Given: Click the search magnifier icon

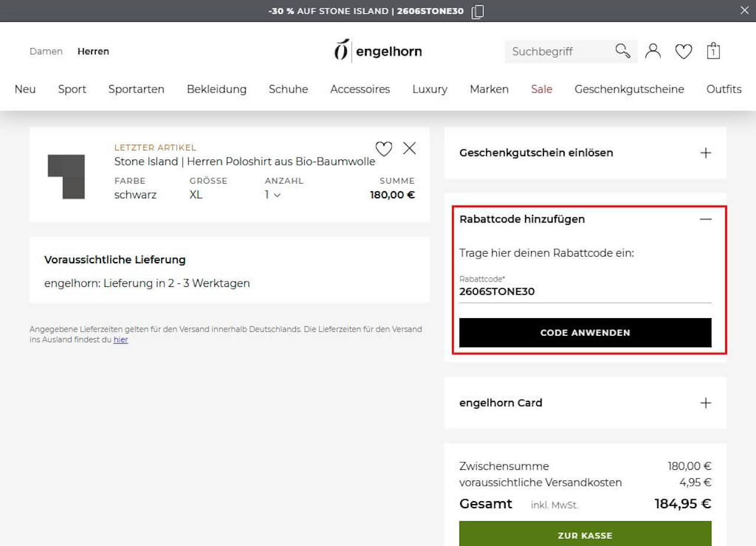Looking at the screenshot, I should [623, 51].
